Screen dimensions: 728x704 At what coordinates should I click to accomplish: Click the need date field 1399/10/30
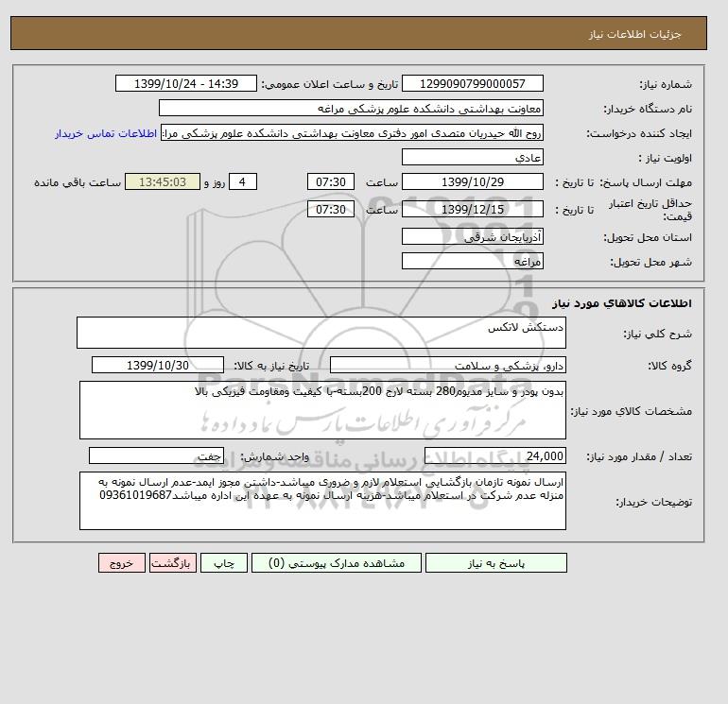tap(158, 365)
